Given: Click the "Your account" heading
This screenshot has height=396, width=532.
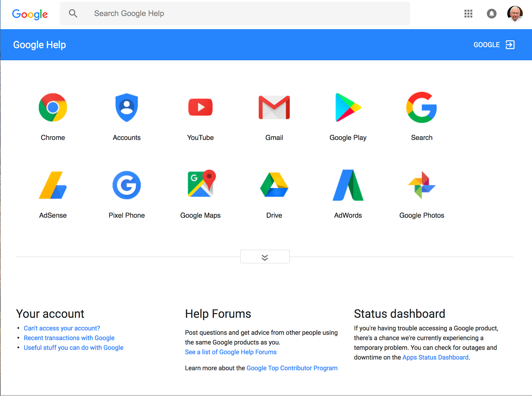Looking at the screenshot, I should [50, 314].
